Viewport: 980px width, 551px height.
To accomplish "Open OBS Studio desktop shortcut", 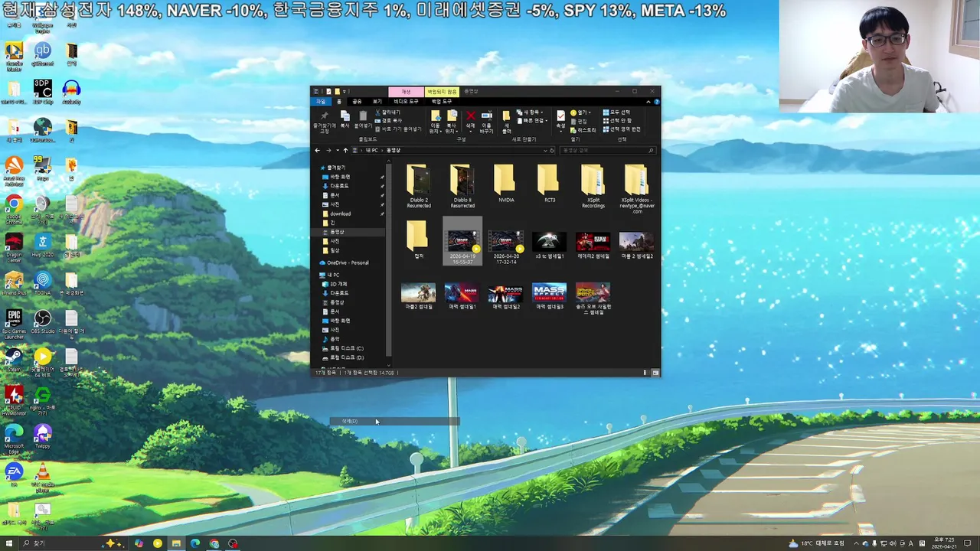I will point(42,321).
